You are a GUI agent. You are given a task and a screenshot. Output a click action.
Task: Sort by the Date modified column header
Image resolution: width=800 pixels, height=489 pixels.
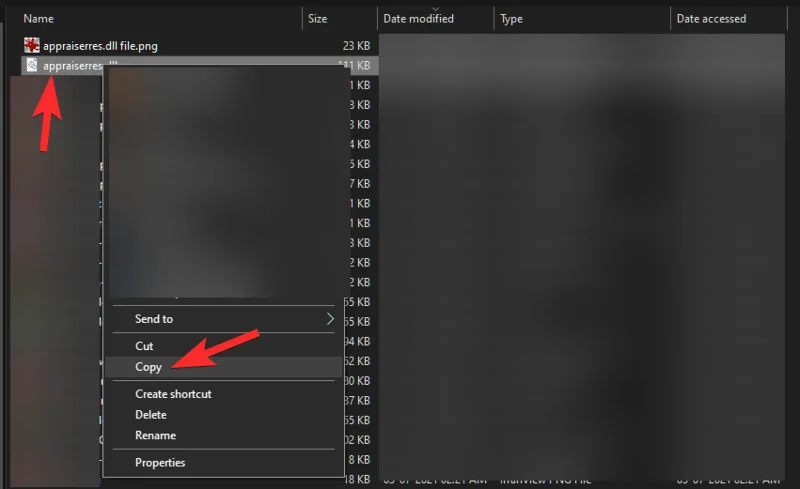point(418,19)
